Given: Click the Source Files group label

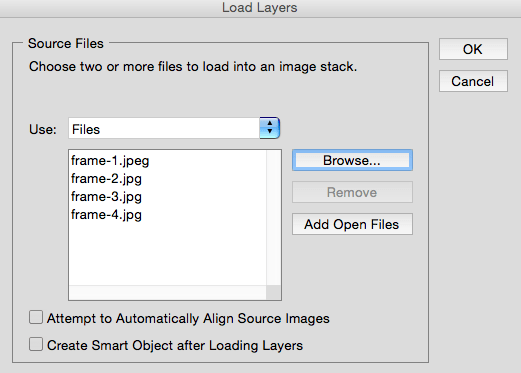Looking at the screenshot, I should coord(66,44).
